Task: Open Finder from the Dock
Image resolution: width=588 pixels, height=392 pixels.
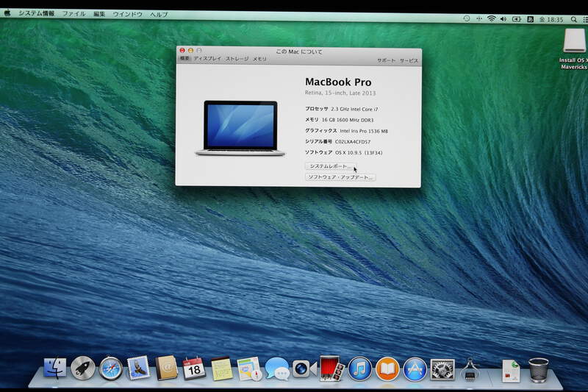Action: [x=55, y=368]
